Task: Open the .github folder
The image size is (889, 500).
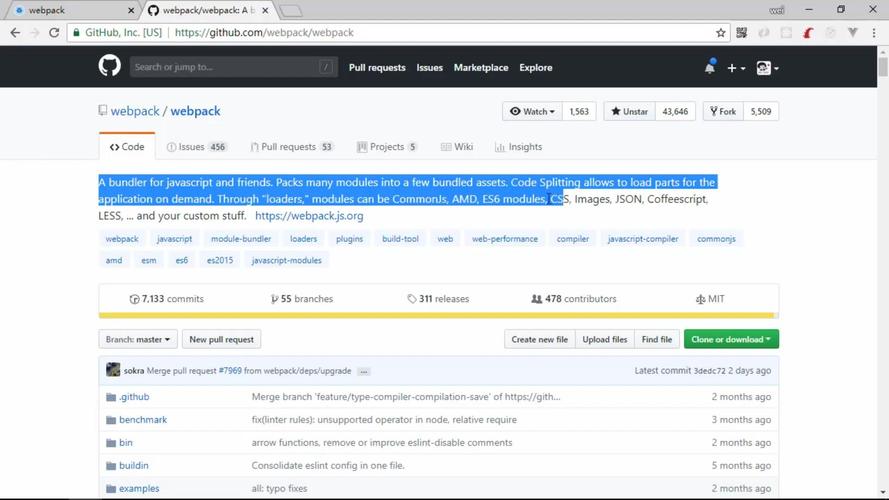Action: 134,397
